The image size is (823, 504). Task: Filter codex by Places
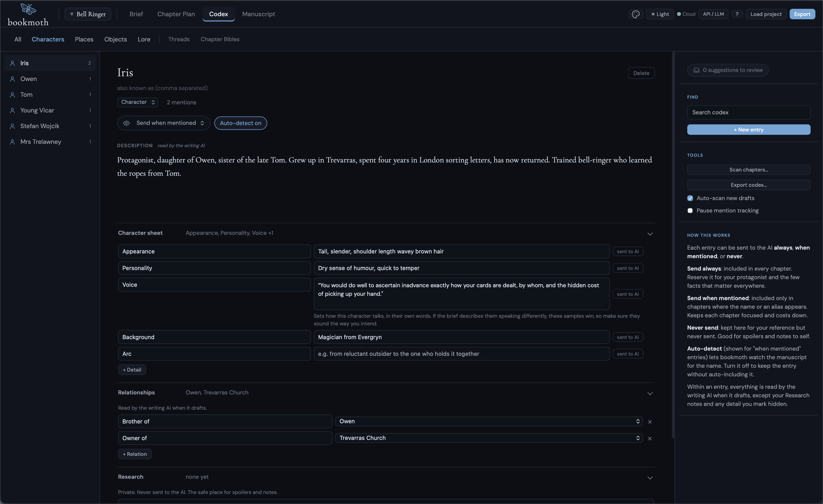[x=84, y=40]
